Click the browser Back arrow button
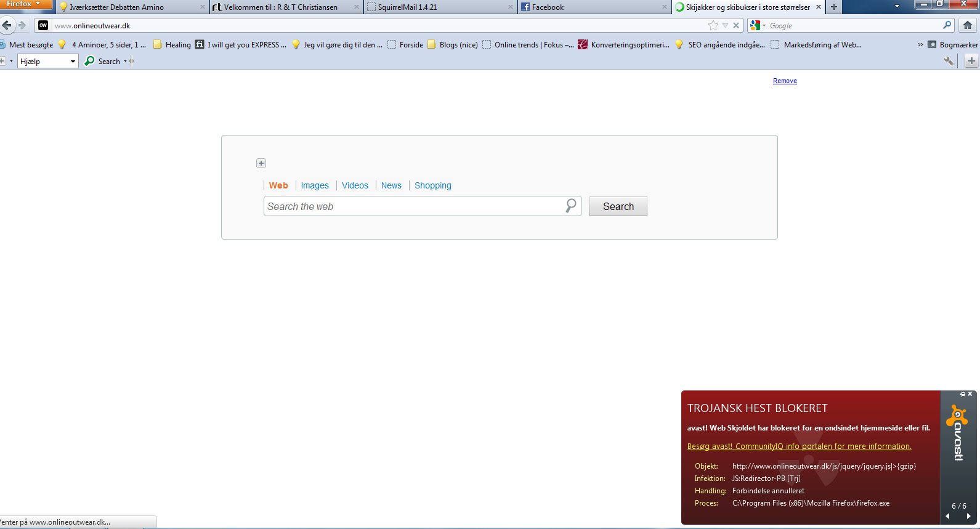980x529 pixels. pyautogui.click(x=7, y=25)
